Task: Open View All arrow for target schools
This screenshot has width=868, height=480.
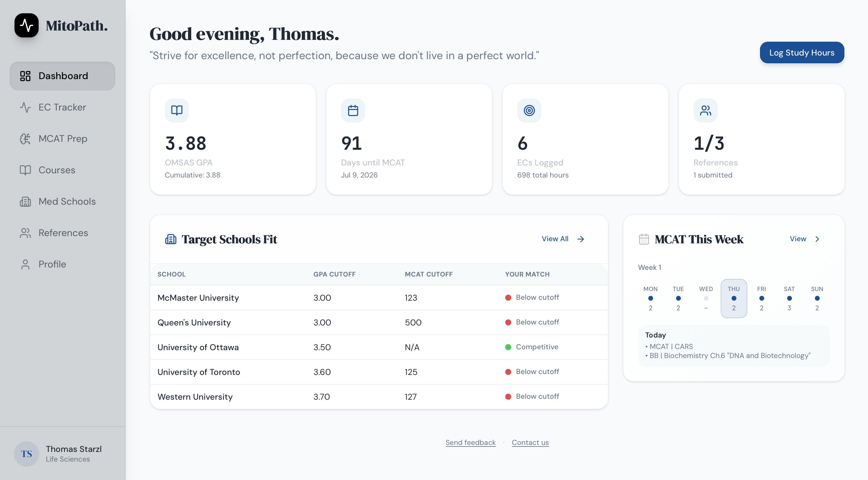Action: point(580,239)
